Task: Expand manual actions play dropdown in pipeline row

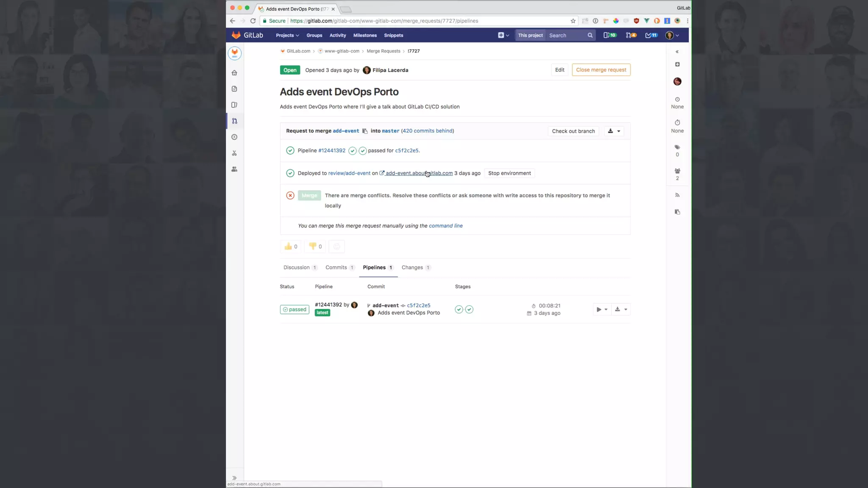Action: (x=601, y=310)
